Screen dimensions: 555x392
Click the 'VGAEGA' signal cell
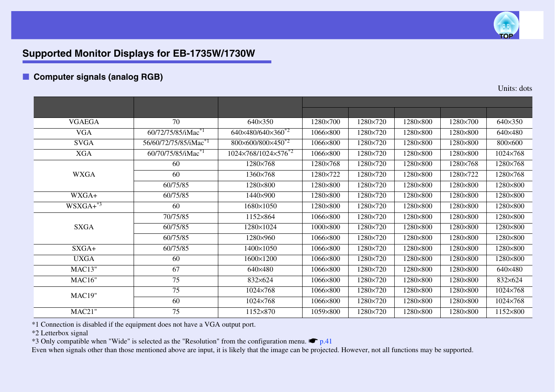pyautogui.click(x=84, y=122)
